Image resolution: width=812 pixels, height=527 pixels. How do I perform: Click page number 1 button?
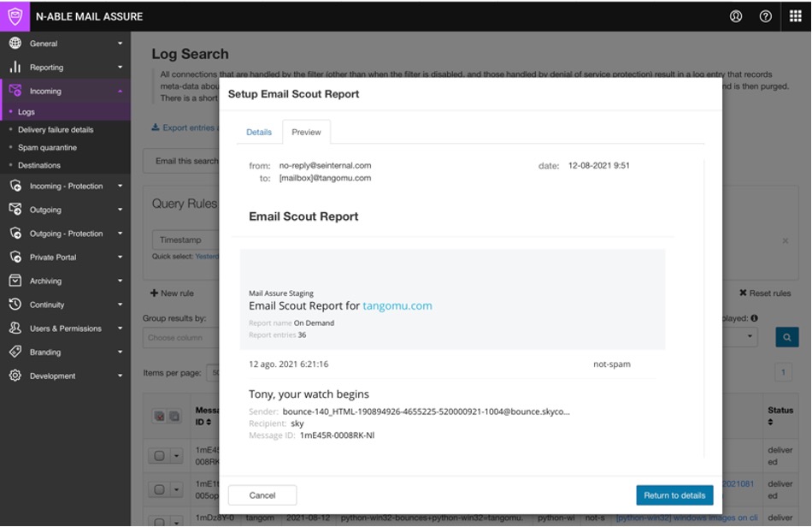point(783,371)
